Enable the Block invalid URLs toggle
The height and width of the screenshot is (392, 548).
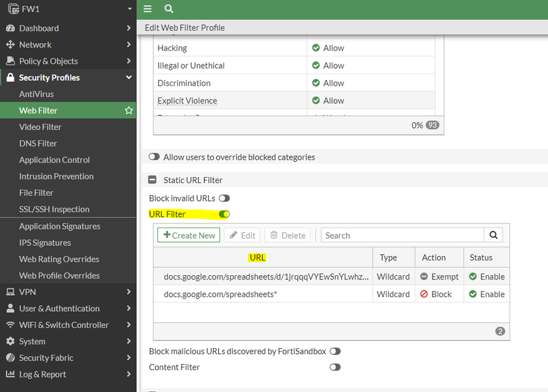pyautogui.click(x=224, y=198)
